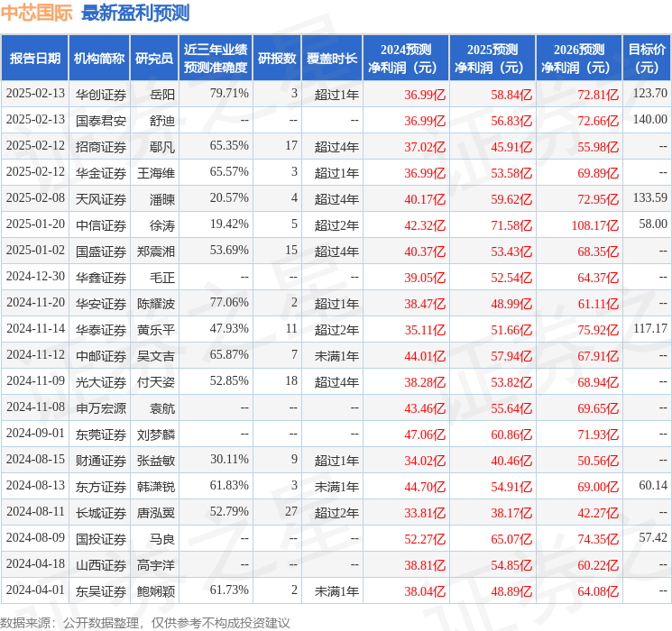672x631 pixels.
Task: Click the 华鑫证券 institution cell
Action: 101,278
